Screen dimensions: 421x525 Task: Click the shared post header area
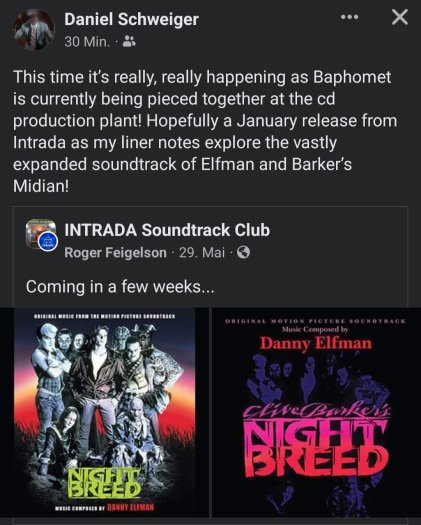(210, 241)
